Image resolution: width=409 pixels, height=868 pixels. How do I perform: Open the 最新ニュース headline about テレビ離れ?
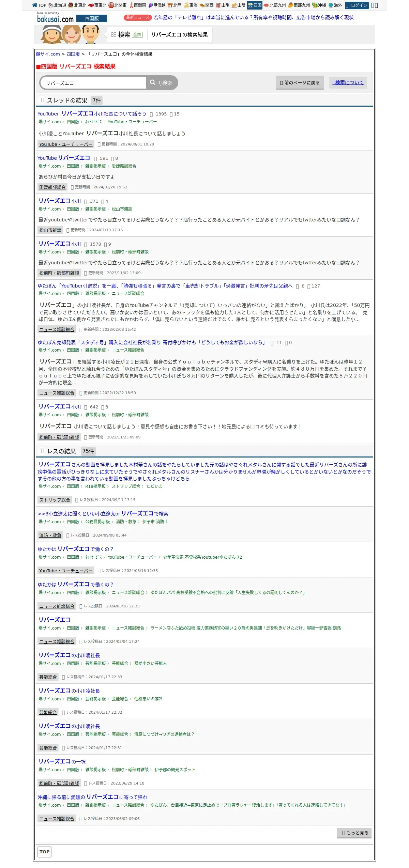[253, 17]
